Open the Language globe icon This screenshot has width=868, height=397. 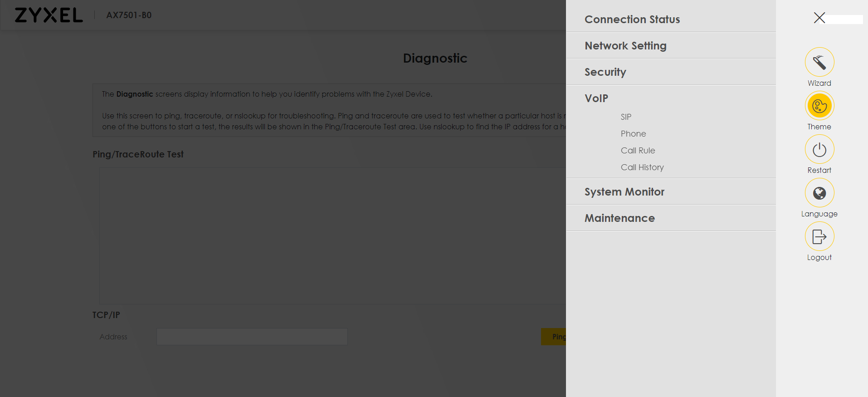[819, 193]
